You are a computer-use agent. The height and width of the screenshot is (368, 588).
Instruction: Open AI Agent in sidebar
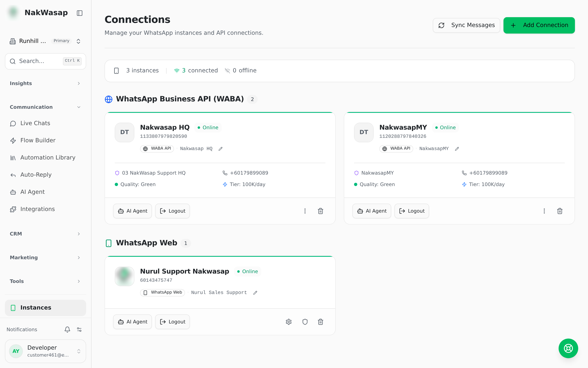point(46,192)
